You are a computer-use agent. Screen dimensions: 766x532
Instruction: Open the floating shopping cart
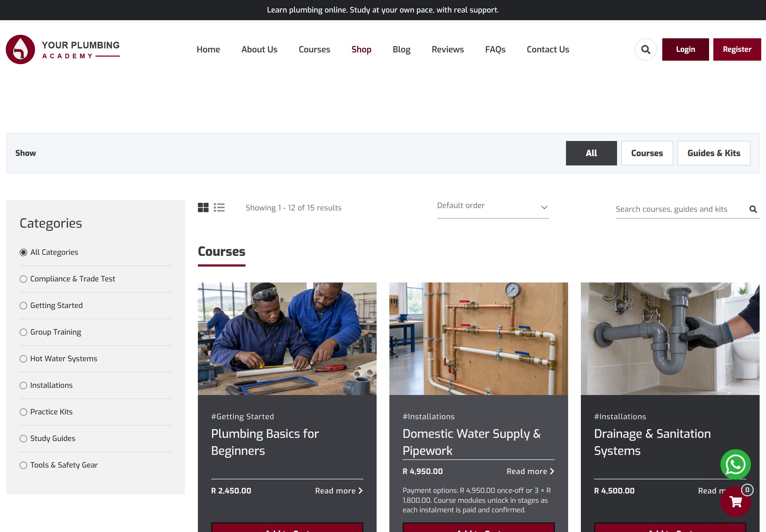(735, 501)
